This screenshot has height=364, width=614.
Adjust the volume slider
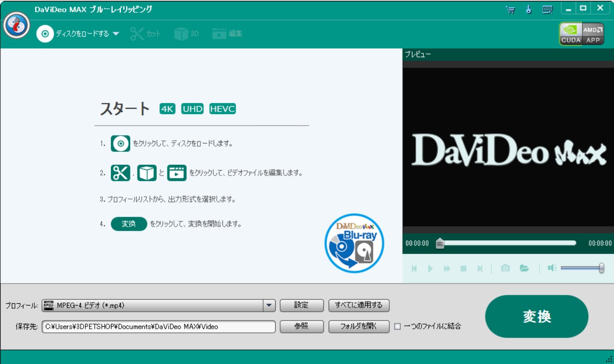point(581,268)
